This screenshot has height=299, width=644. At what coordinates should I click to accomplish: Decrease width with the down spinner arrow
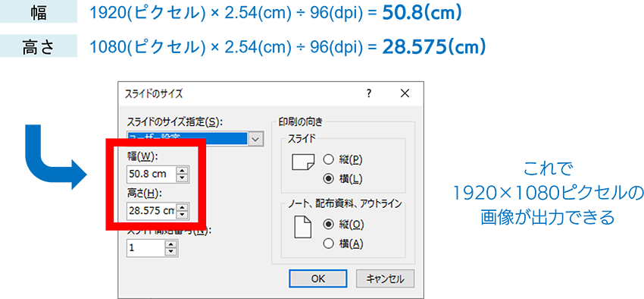pos(182,178)
